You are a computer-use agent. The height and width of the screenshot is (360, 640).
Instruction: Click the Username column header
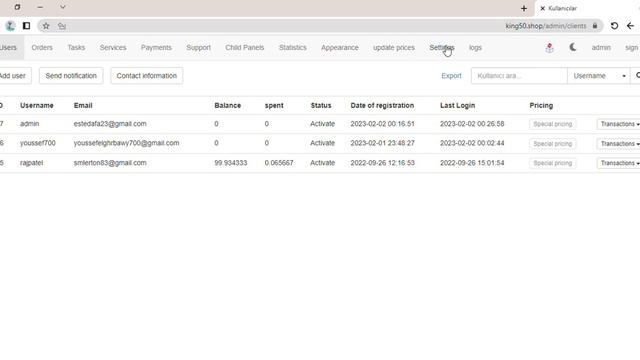[x=37, y=105]
